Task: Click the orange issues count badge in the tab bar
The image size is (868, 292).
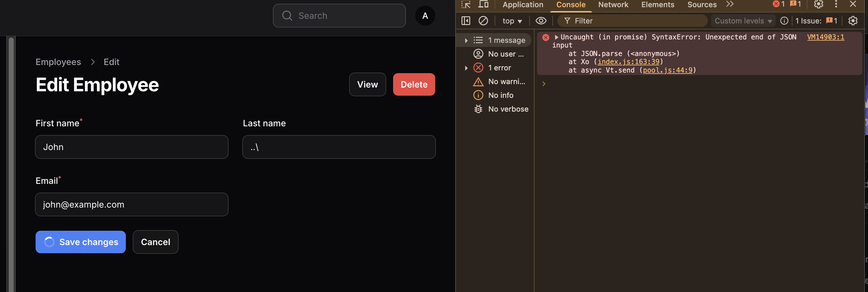Action: pos(796,4)
